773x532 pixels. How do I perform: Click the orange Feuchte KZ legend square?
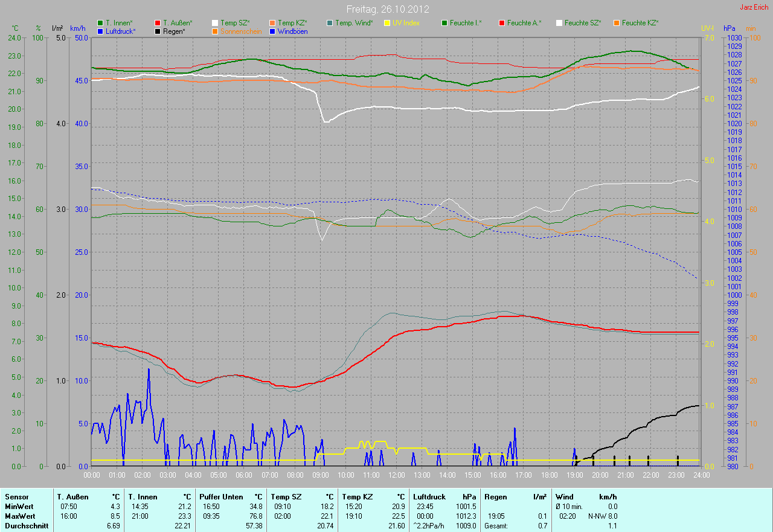617,23
